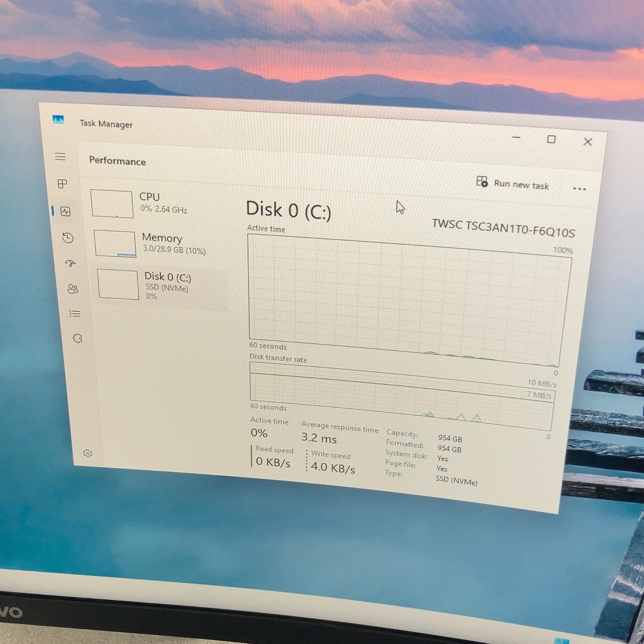
Task: Select Disk 0 (C:) in resource list
Action: pyautogui.click(x=161, y=285)
